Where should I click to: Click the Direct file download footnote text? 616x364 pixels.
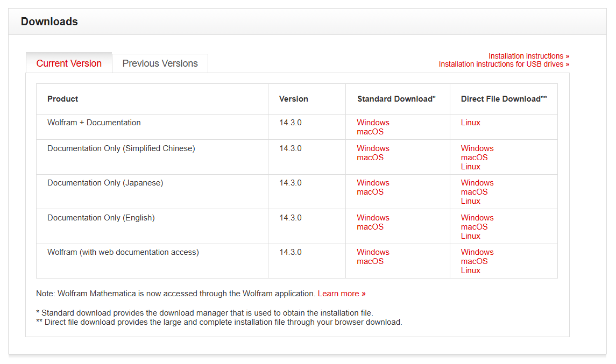coord(219,322)
